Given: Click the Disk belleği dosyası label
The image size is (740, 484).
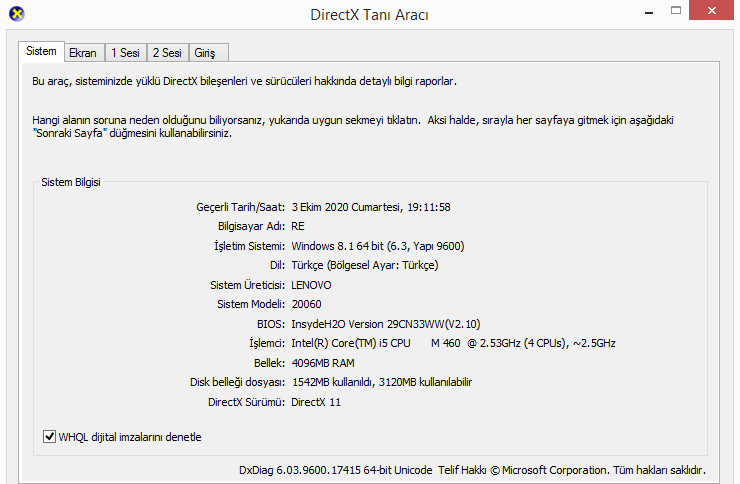Looking at the screenshot, I should pos(237,382).
